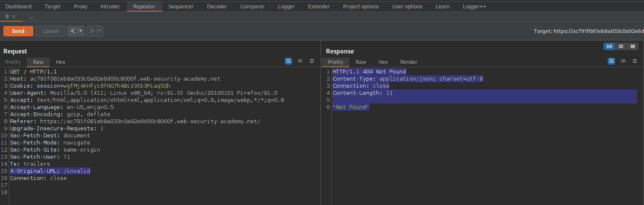Open User options tab
The height and width of the screenshot is (205, 644).
click(407, 6)
